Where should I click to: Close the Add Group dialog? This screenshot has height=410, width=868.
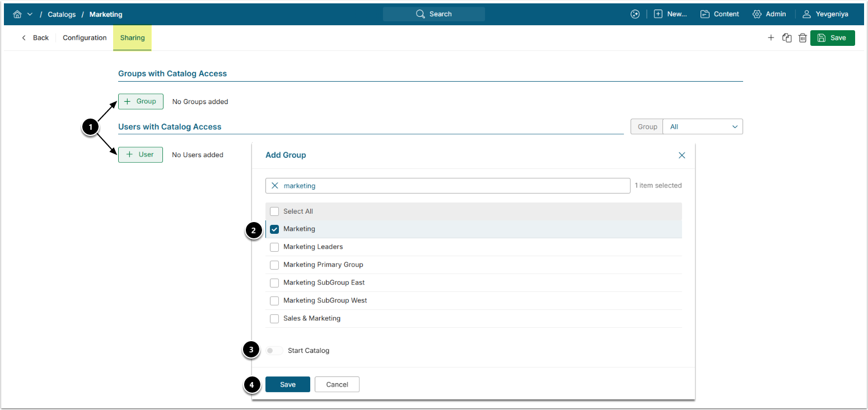[x=682, y=155]
